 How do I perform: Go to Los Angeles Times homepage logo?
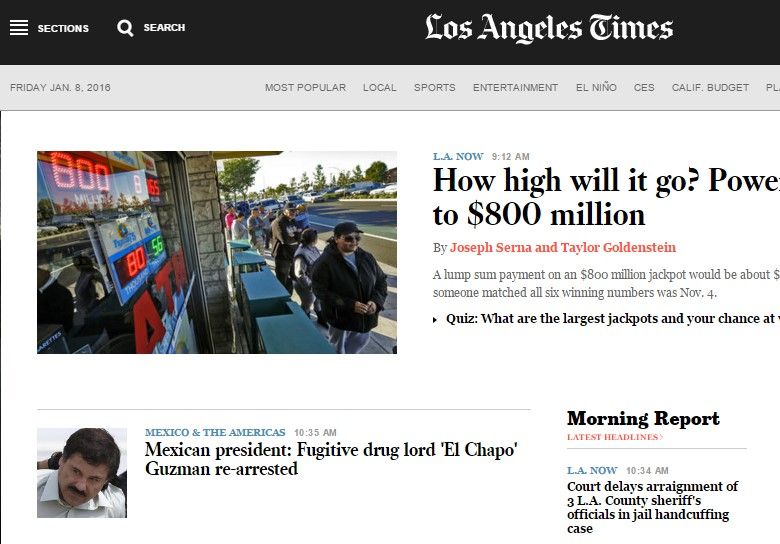[549, 28]
